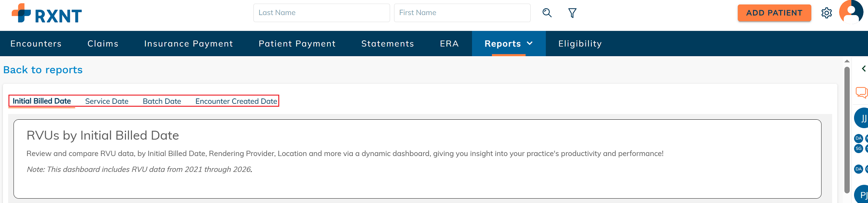Open the patient filter funnel icon

tap(572, 13)
